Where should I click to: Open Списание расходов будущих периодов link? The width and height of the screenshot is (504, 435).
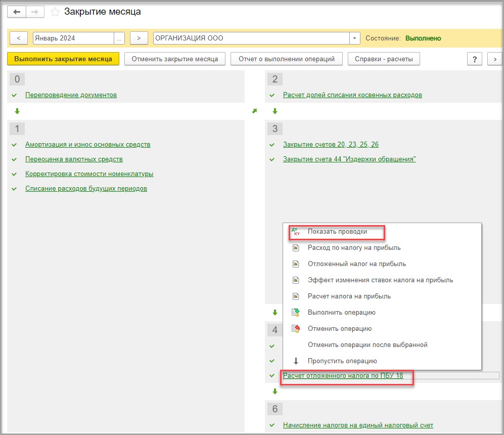tap(86, 188)
